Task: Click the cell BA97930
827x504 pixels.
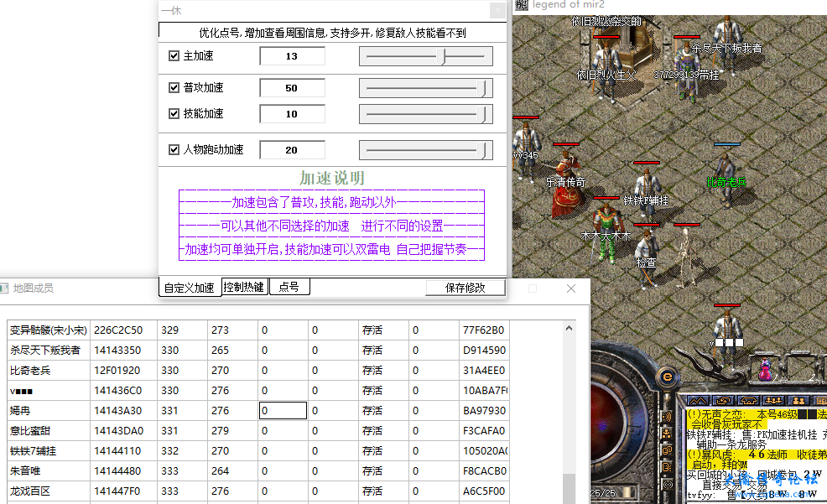Action: click(484, 411)
